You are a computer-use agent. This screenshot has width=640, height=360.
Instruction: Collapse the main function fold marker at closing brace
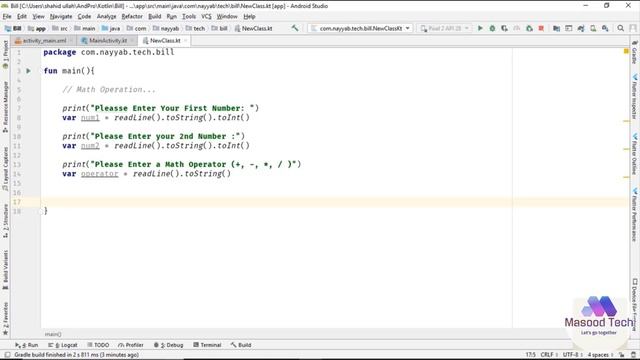(41, 211)
